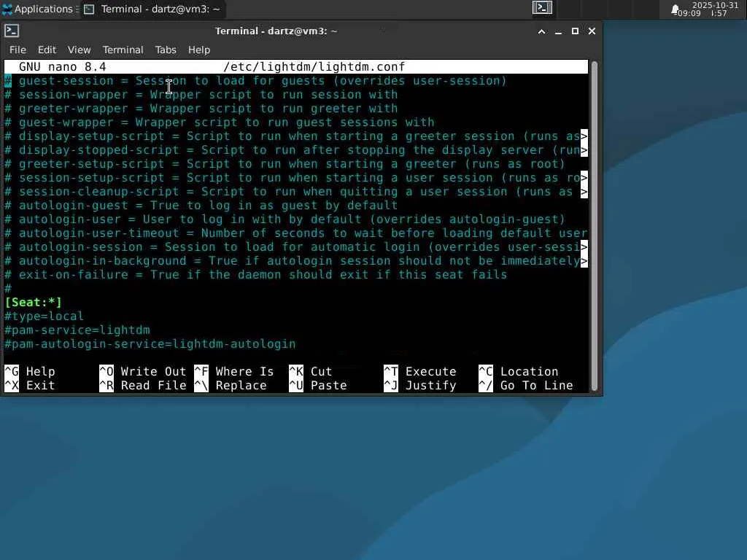
Task: Click the guest-session comment line
Action: tap(255, 80)
